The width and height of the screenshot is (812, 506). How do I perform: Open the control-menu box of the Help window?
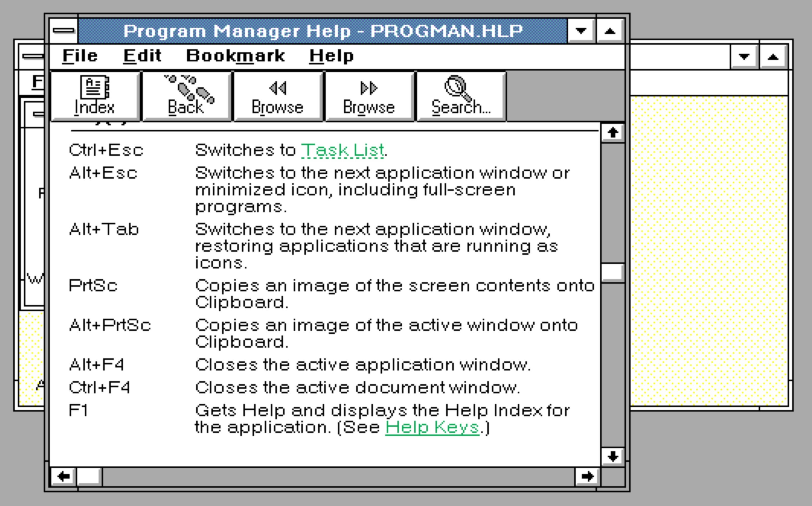click(63, 30)
